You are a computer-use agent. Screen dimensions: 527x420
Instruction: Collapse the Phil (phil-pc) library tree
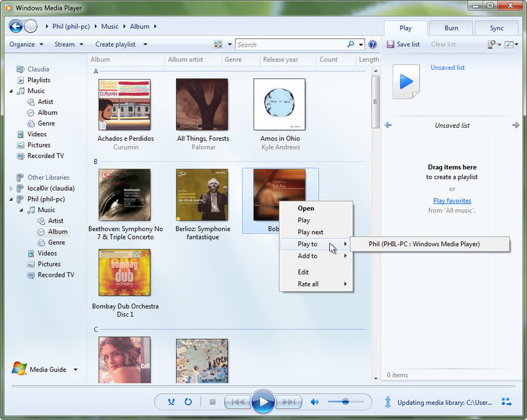click(11, 199)
